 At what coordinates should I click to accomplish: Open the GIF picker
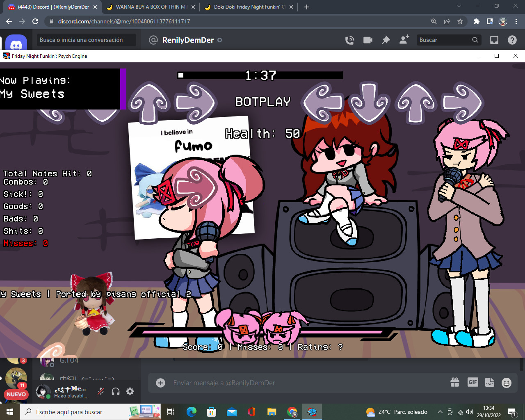click(x=472, y=382)
